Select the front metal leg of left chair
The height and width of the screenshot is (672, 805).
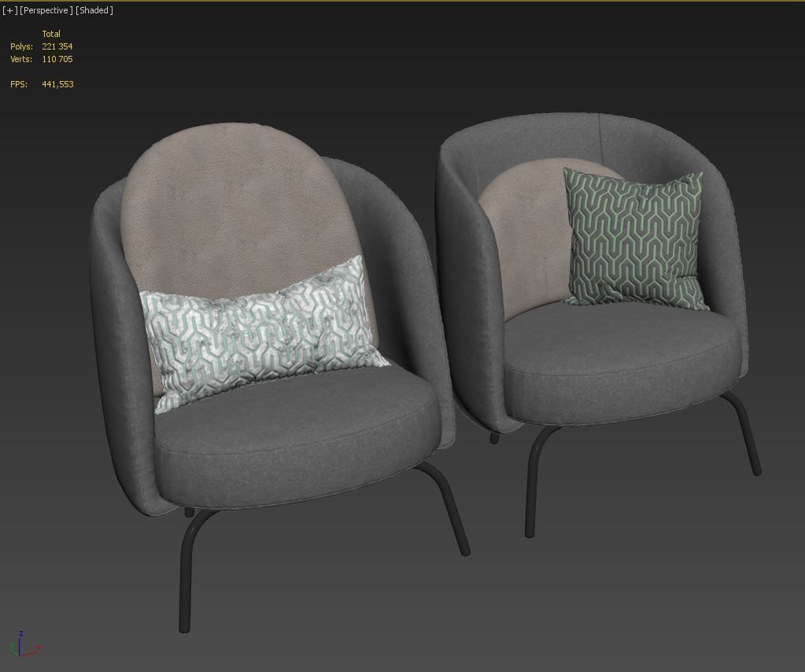(x=188, y=570)
